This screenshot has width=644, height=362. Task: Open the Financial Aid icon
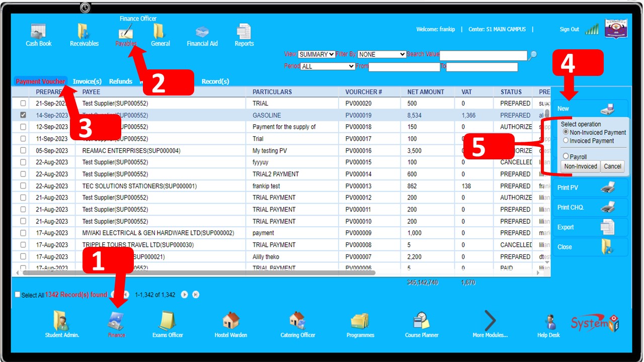click(202, 33)
